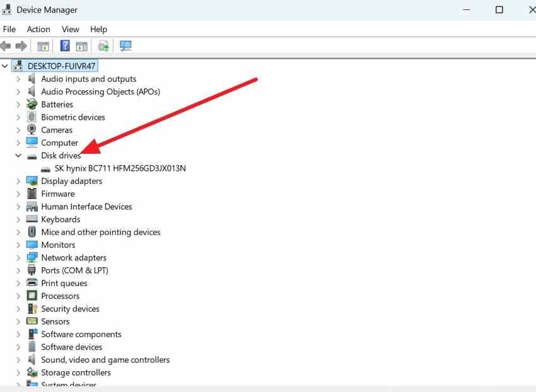The image size is (536, 392).
Task: Collapse the Disk drives chevron
Action: pos(18,156)
